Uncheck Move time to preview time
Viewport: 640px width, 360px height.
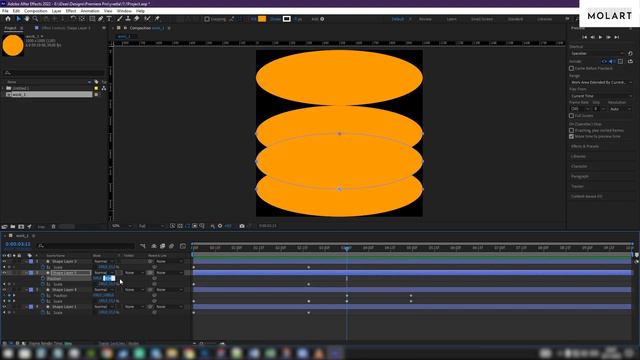pyautogui.click(x=571, y=136)
